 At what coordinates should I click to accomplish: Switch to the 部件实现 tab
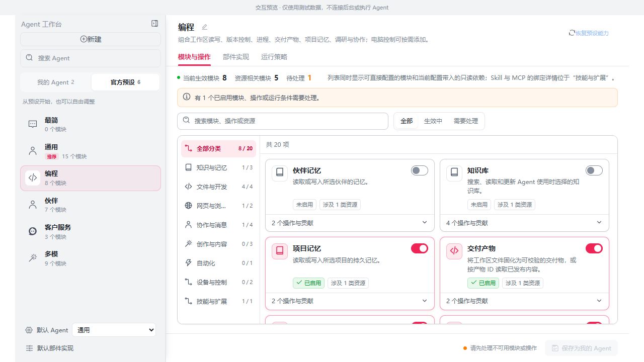(236, 57)
